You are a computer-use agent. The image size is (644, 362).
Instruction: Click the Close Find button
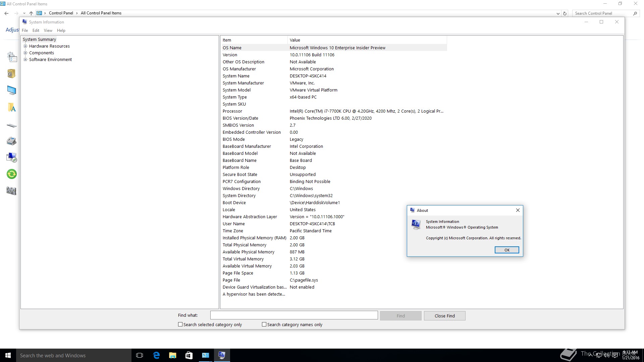point(444,316)
